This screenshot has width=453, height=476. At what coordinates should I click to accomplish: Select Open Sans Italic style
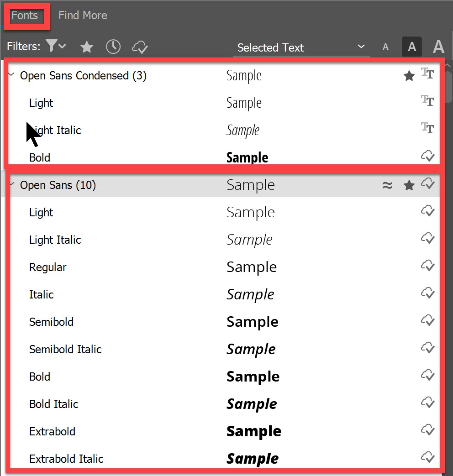[41, 294]
